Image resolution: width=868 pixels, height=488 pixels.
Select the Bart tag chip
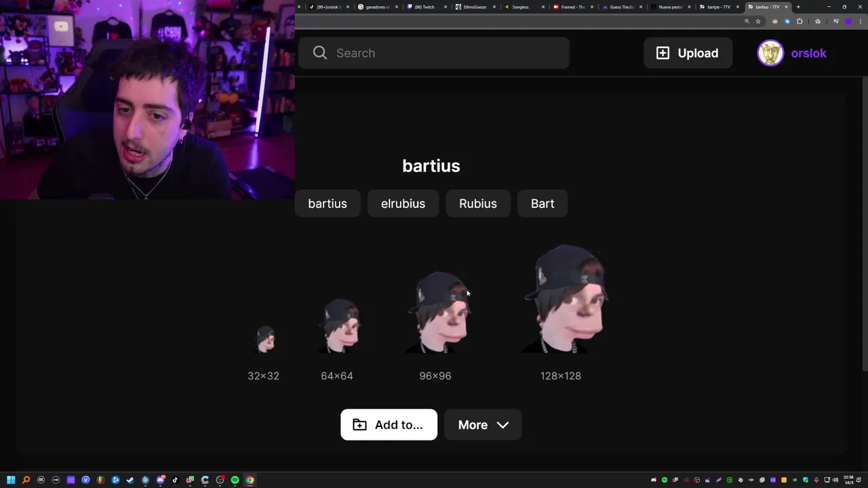(x=542, y=203)
